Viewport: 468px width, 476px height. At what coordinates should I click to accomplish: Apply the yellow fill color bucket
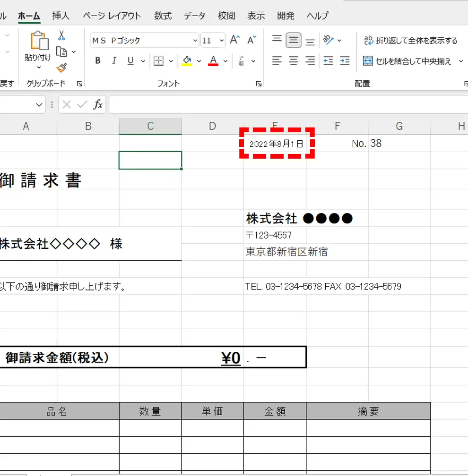click(187, 60)
